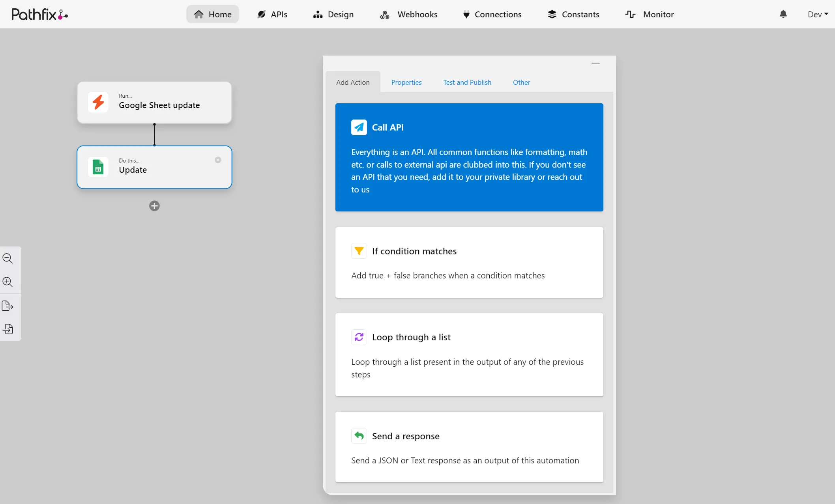The width and height of the screenshot is (835, 504).
Task: Choose the Call API action card
Action: point(469,157)
